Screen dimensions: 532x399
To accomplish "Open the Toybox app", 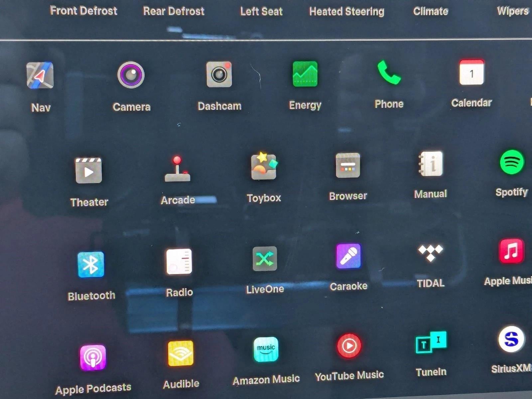I will [264, 166].
